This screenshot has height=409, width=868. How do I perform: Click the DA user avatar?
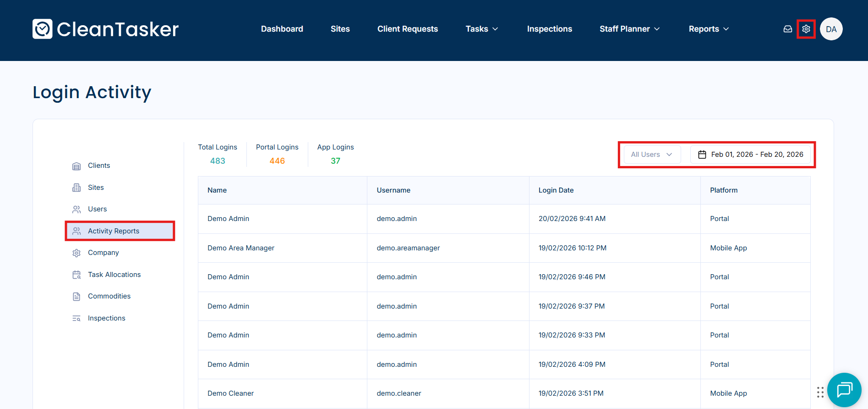[x=831, y=29]
